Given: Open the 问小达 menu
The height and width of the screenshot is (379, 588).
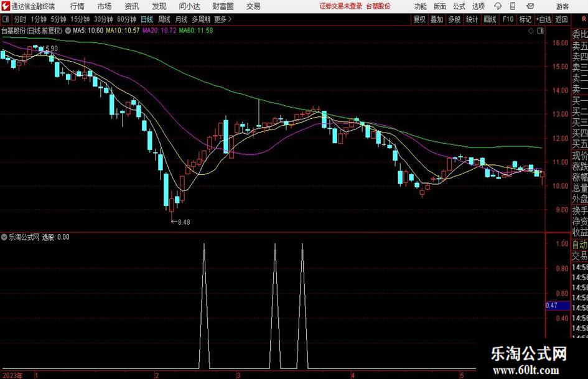Looking at the screenshot, I should coord(189,6).
